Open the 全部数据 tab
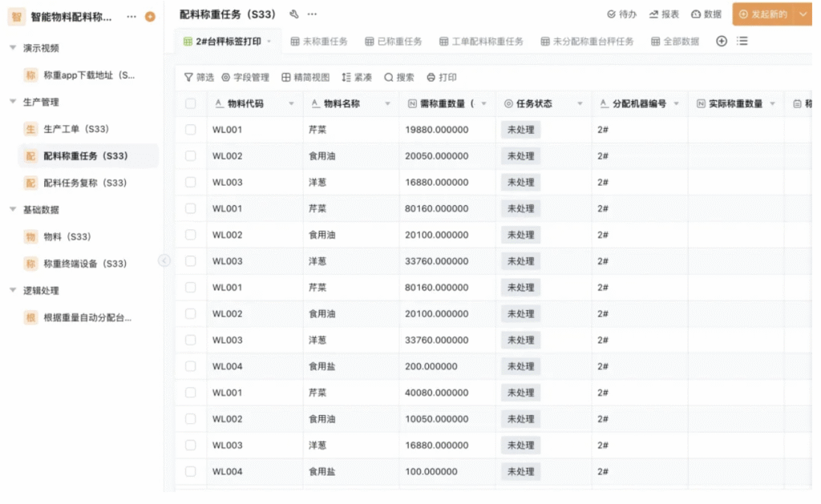The height and width of the screenshot is (504, 821). pos(675,42)
